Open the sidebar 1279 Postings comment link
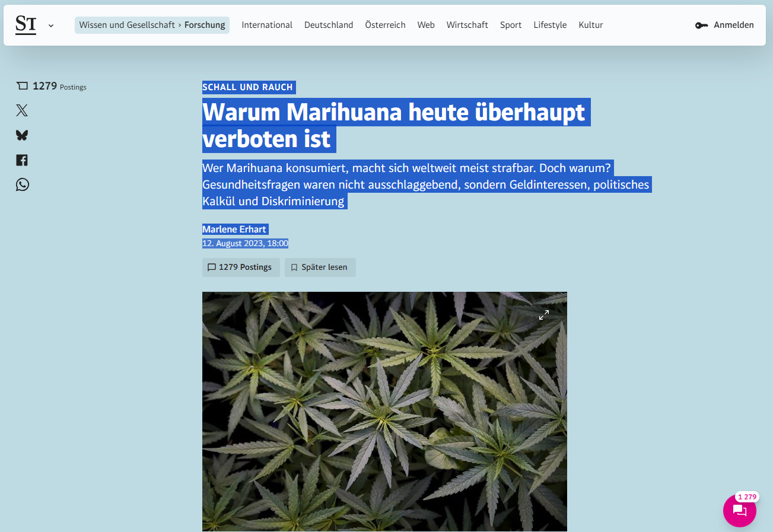 coord(52,87)
